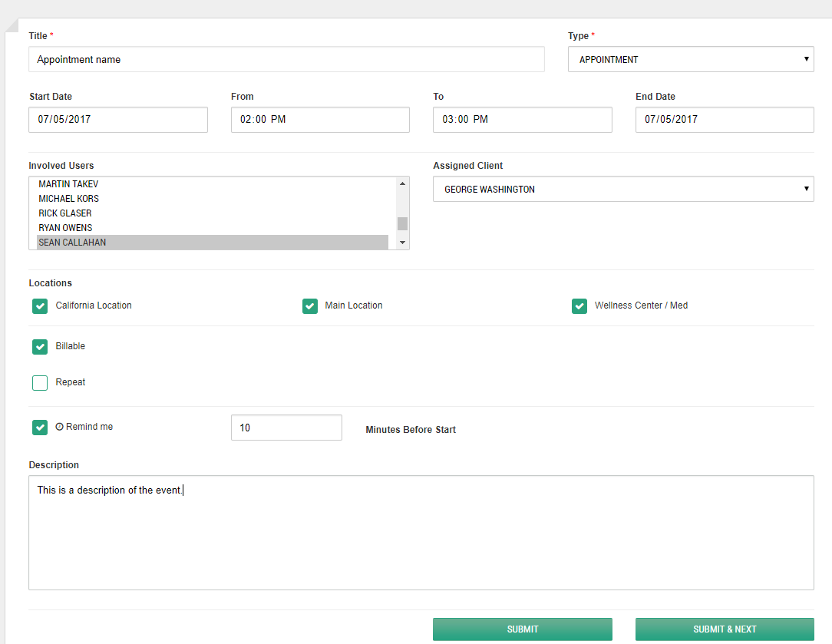Image resolution: width=832 pixels, height=644 pixels.
Task: Click the Involved Users scroll down arrow
Action: [x=403, y=243]
